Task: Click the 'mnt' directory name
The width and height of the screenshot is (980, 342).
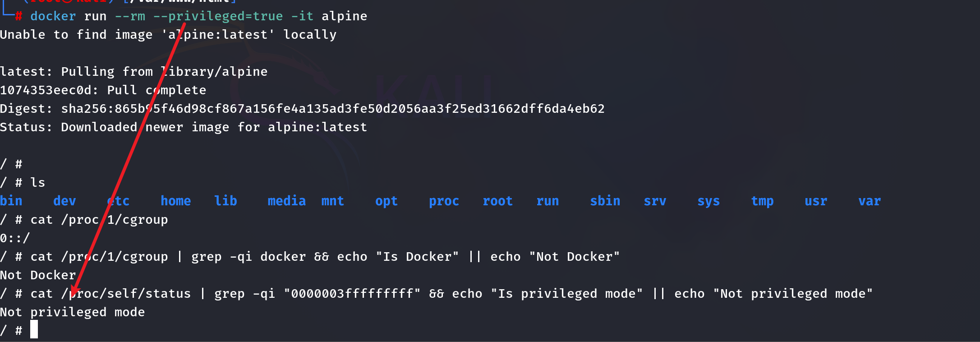Action: click(x=332, y=201)
